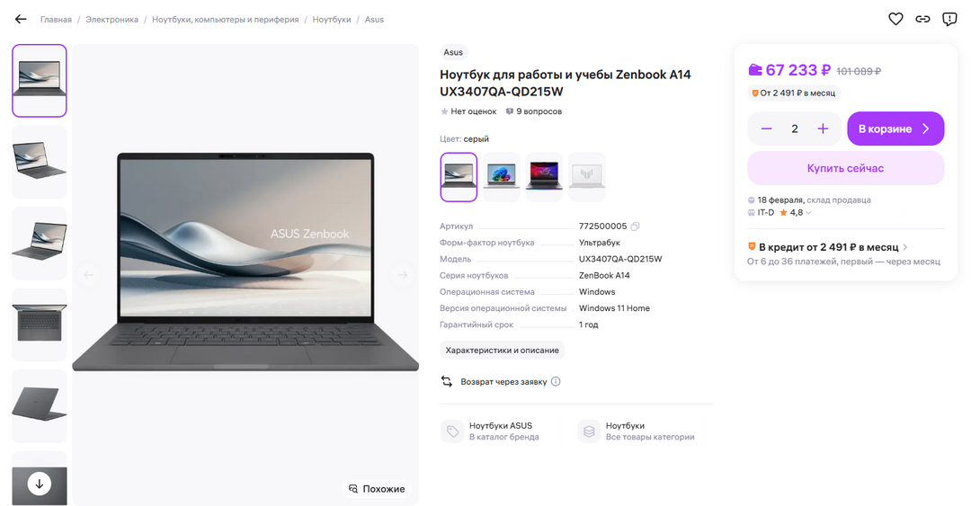980x506 pixels.
Task: Open the Ноутбуки breadcrumb
Action: (331, 20)
